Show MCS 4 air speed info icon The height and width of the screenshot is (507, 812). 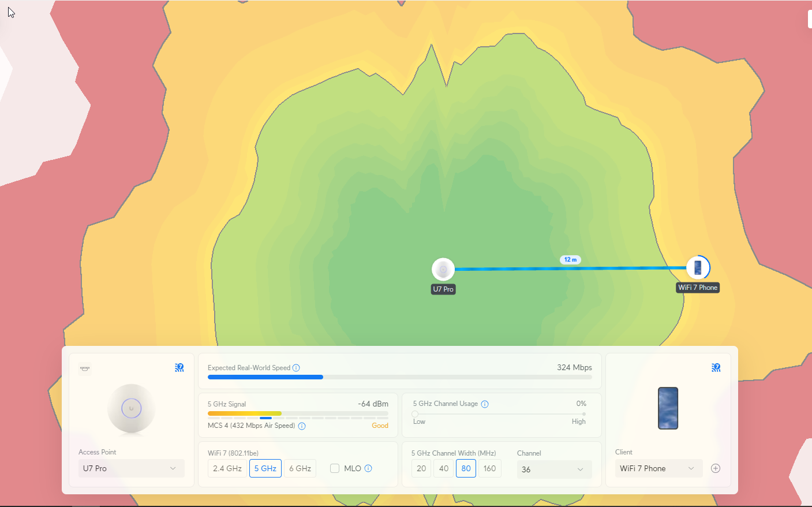[302, 426]
